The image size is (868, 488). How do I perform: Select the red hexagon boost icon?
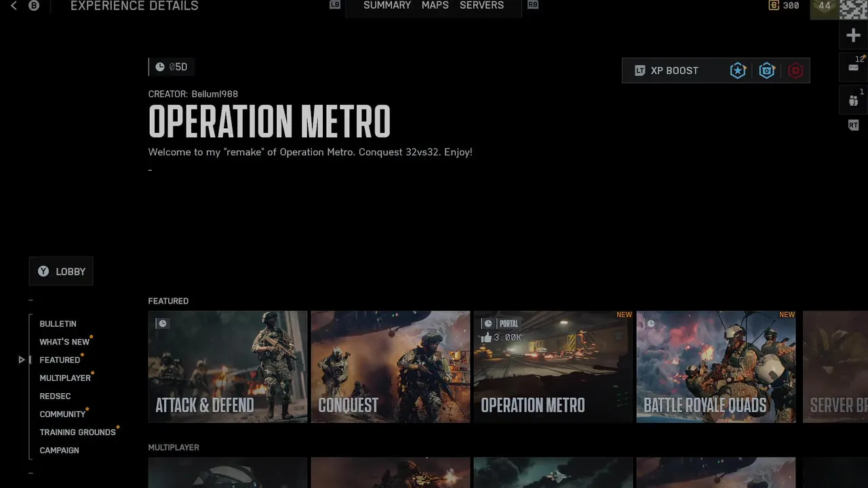pyautogui.click(x=795, y=70)
